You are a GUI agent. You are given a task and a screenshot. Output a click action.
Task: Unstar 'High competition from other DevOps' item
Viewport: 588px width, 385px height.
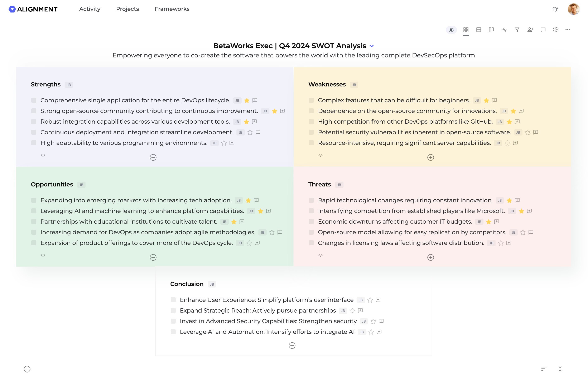point(509,122)
